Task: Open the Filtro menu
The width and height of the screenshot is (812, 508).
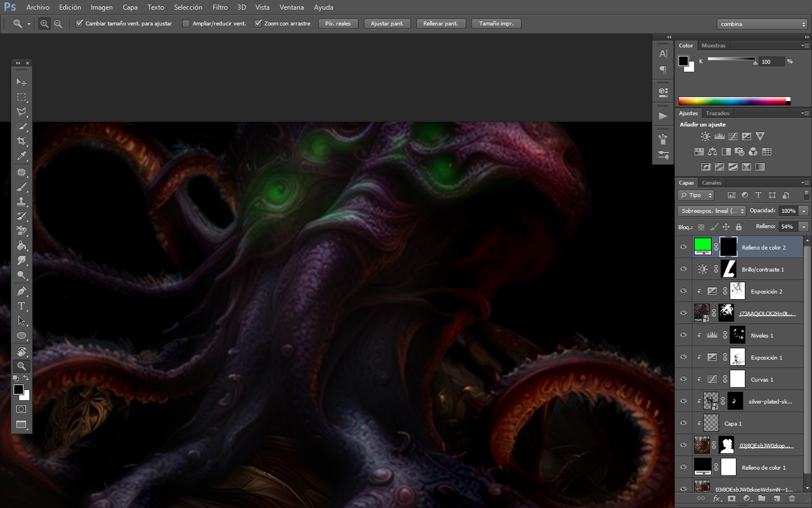Action: tap(220, 8)
